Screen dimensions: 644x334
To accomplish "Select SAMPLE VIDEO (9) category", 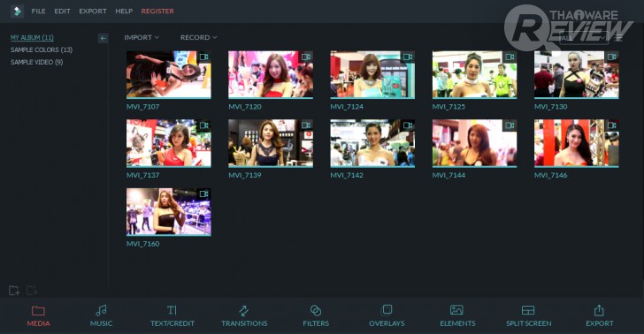I will [x=36, y=62].
